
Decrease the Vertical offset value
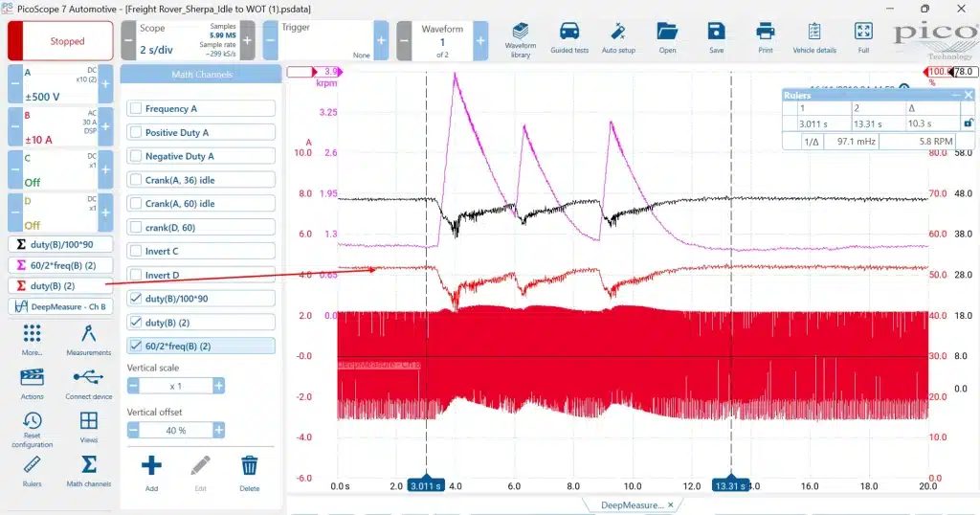[x=133, y=430]
